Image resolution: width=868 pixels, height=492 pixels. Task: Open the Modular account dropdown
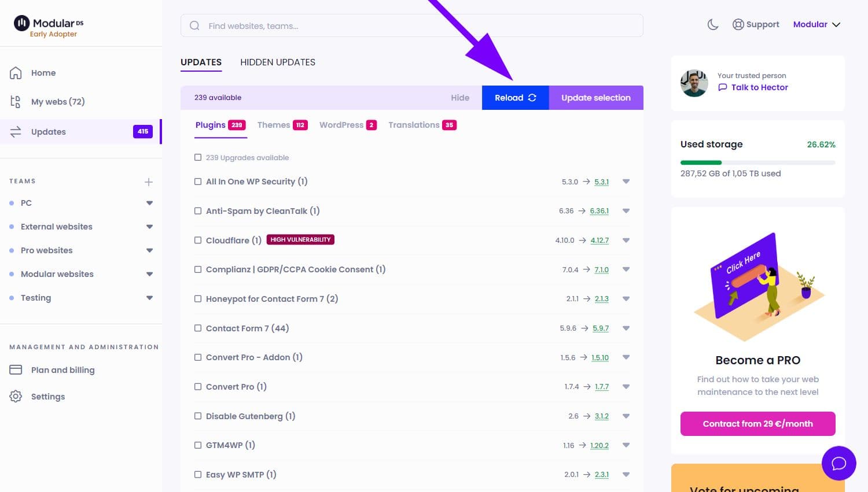816,24
